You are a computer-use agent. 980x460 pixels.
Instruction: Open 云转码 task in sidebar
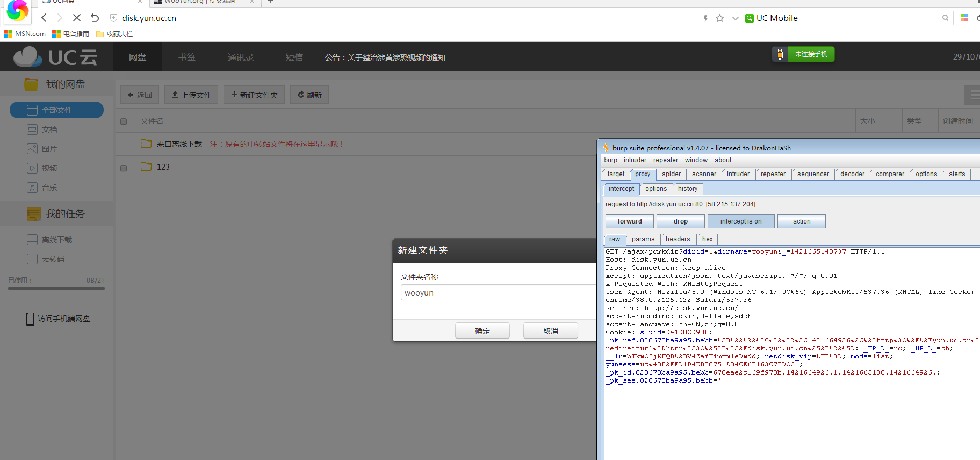46,259
